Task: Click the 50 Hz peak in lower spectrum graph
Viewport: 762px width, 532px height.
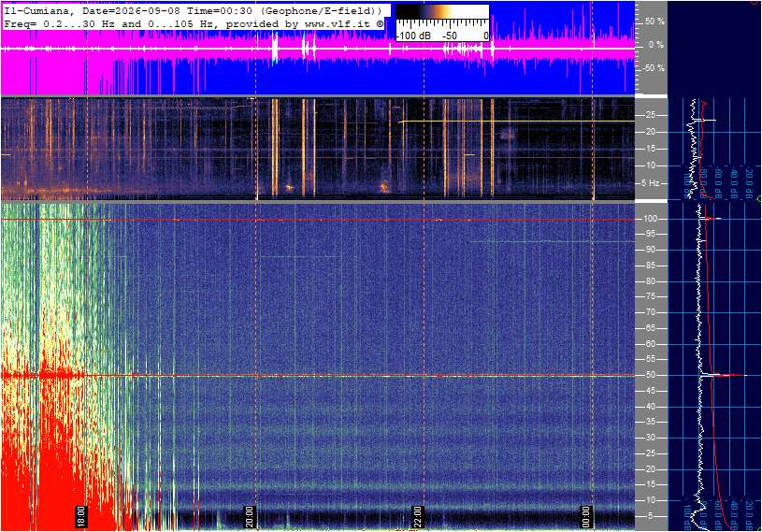Action: [724, 375]
